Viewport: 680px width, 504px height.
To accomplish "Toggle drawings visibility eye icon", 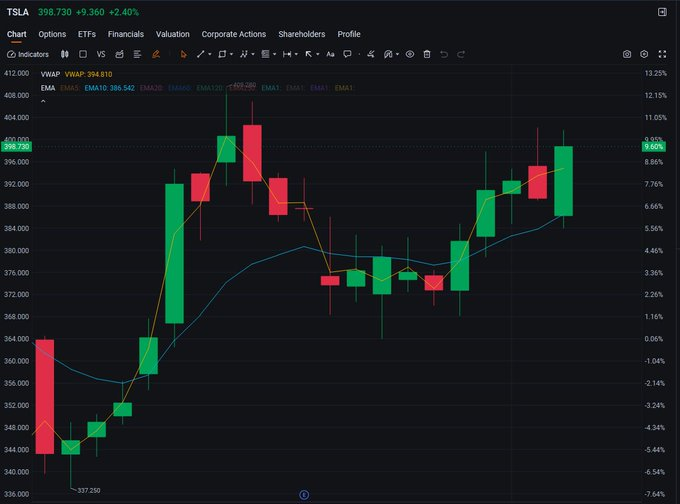I will 410,54.
